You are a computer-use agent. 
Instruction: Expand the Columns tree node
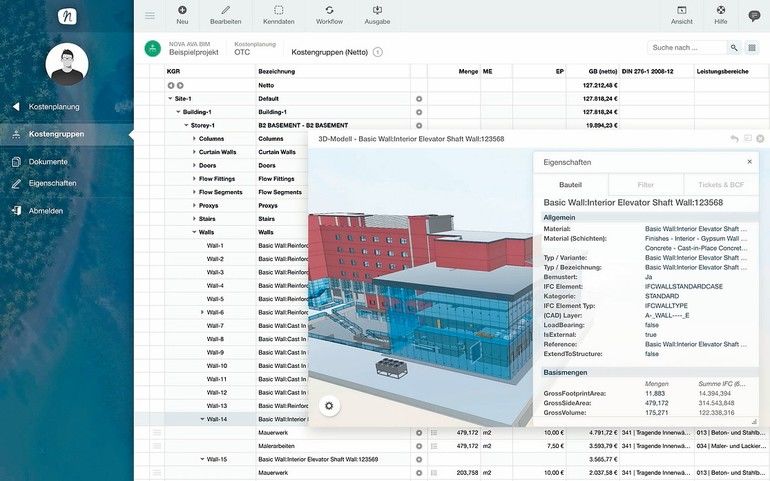click(194, 138)
